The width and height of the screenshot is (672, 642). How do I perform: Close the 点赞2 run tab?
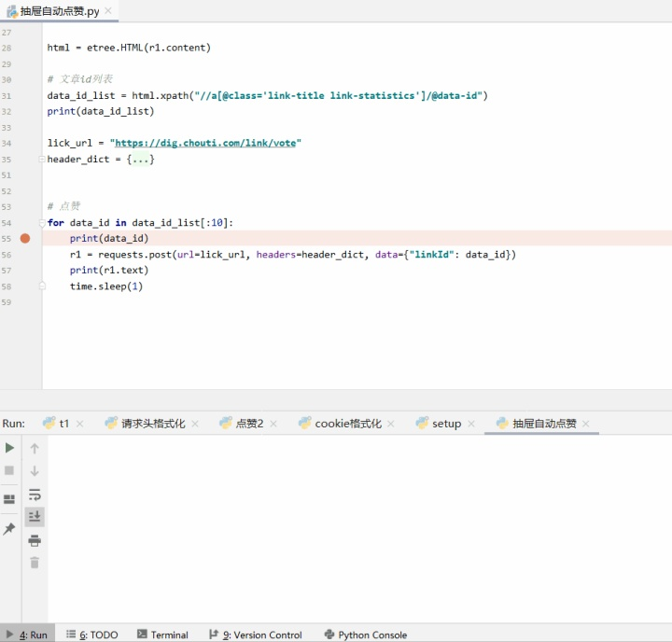(x=273, y=424)
